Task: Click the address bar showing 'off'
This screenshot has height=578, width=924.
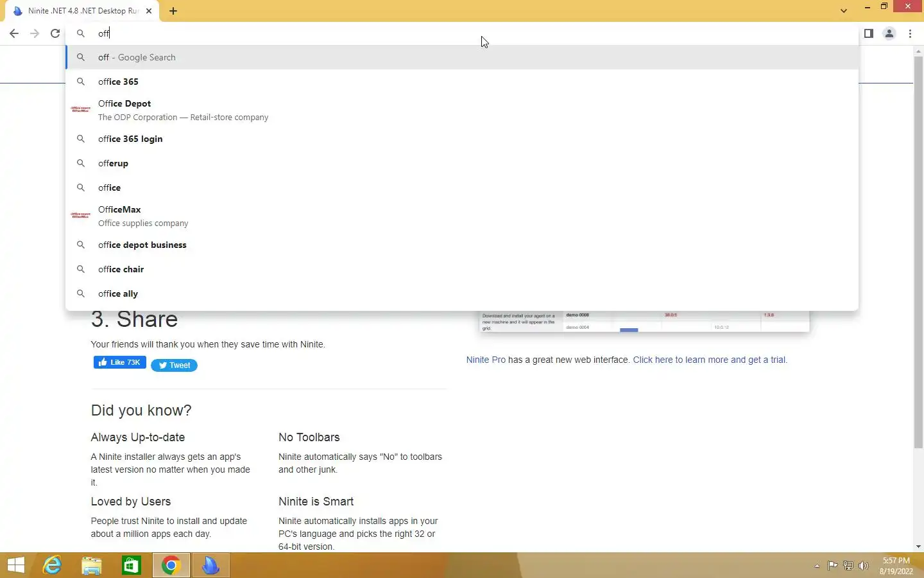Action: click(462, 33)
